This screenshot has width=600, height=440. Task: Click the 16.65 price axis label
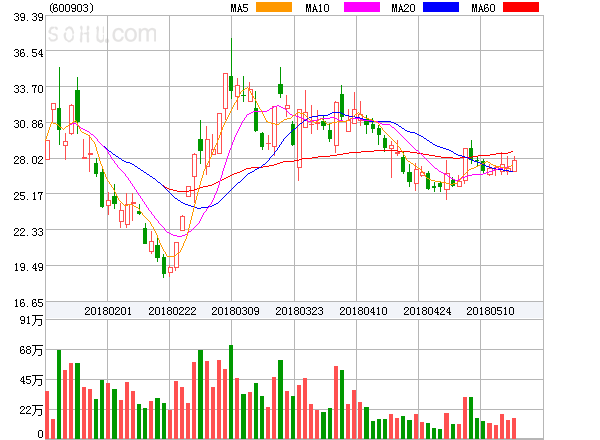28,303
